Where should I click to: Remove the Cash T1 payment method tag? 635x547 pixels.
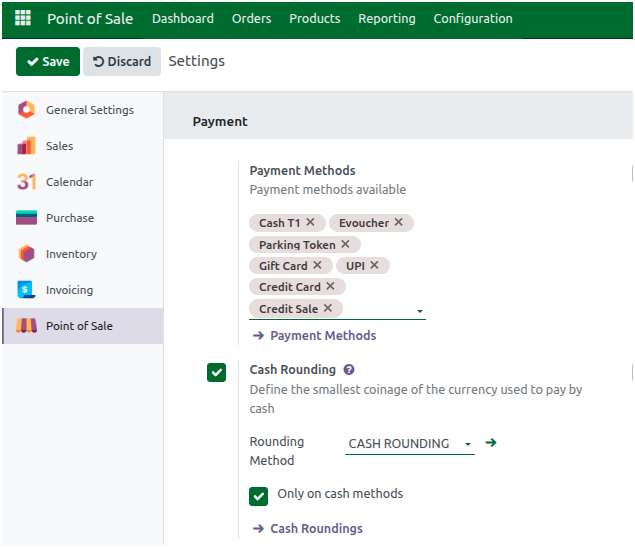click(310, 222)
